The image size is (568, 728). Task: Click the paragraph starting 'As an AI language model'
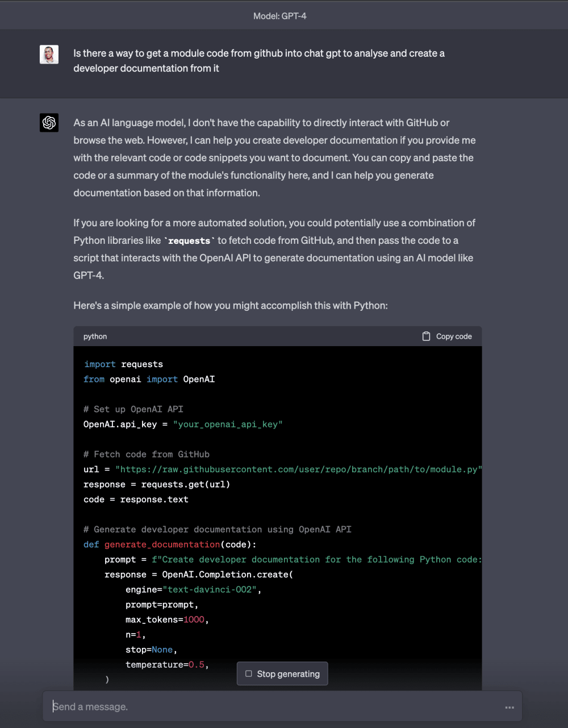click(275, 157)
